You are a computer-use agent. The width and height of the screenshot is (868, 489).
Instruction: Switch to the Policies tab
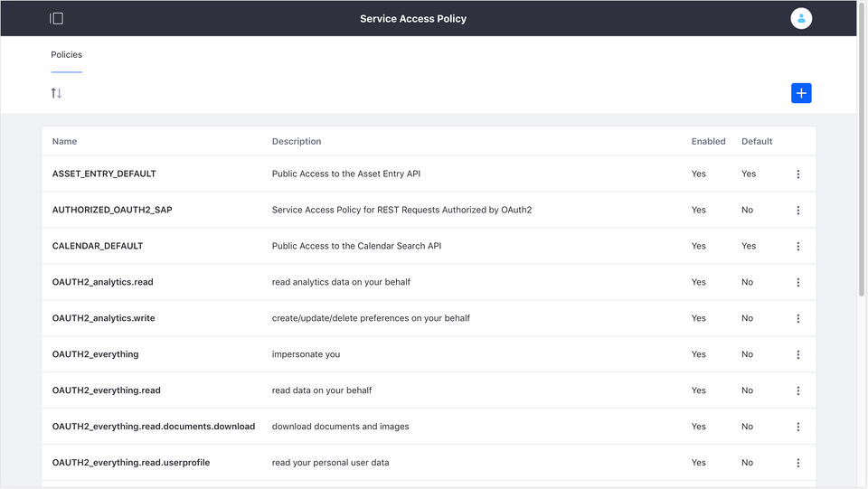pos(66,55)
